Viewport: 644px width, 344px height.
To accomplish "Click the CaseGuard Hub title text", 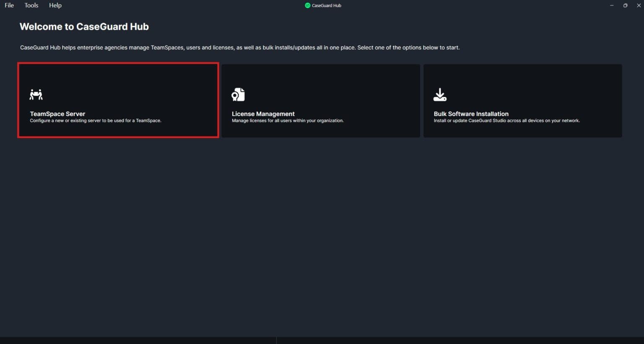I will [x=326, y=5].
